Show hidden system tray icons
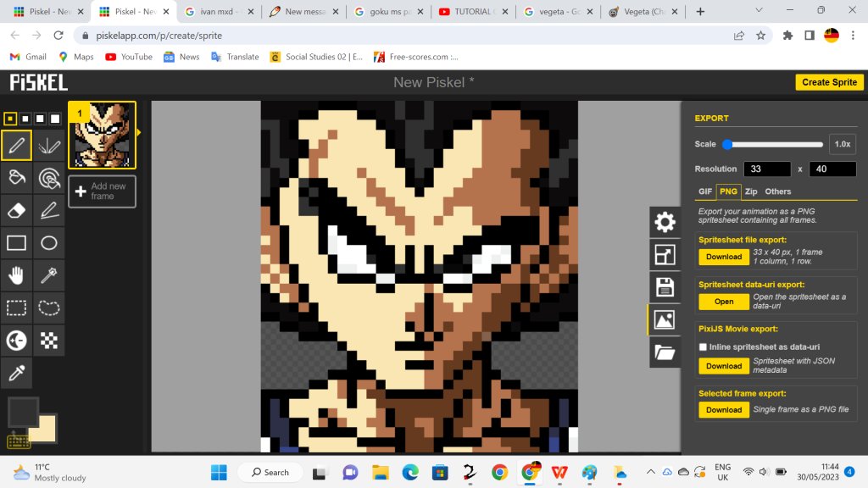The height and width of the screenshot is (488, 868). (651, 472)
